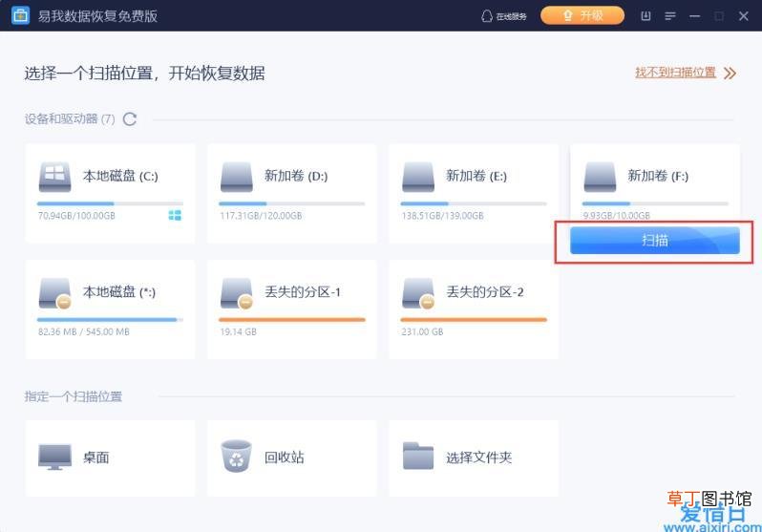Click the Windows logo badge on C: card
Viewport: 762px width, 532px height.
pyautogui.click(x=175, y=215)
